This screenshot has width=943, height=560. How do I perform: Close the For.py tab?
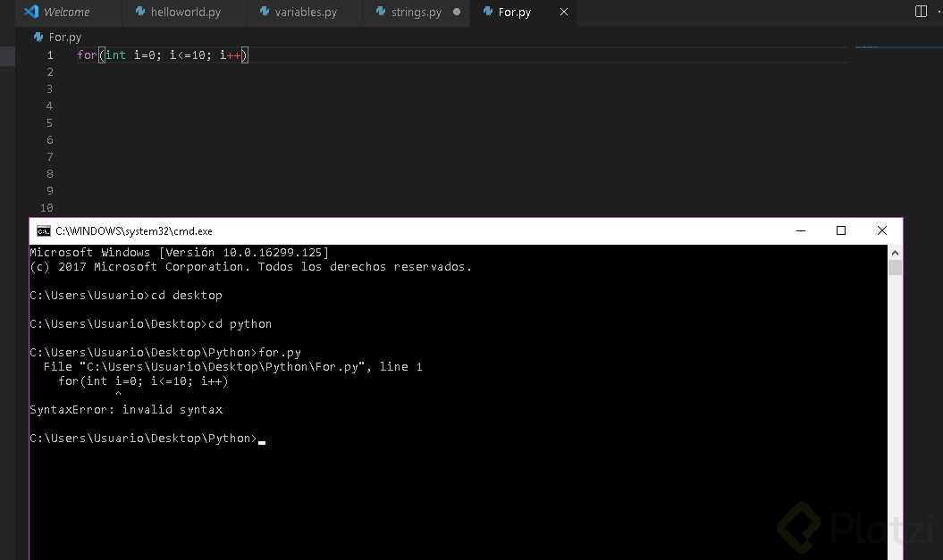click(563, 12)
